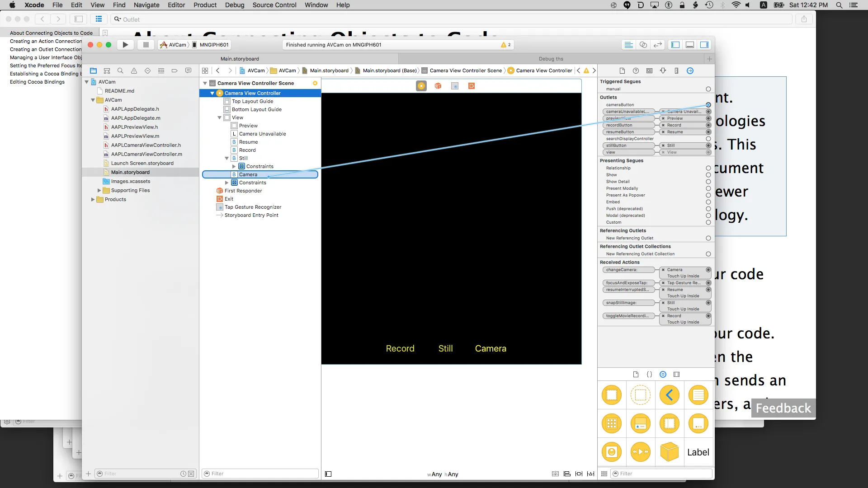Toggle the document outline button
Screen dimensions: 868x488
(328, 474)
